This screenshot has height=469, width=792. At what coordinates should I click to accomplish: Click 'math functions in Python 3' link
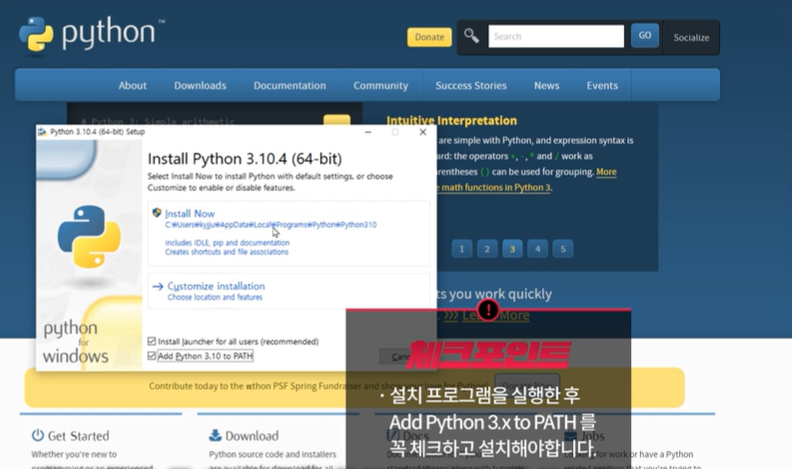tap(496, 187)
